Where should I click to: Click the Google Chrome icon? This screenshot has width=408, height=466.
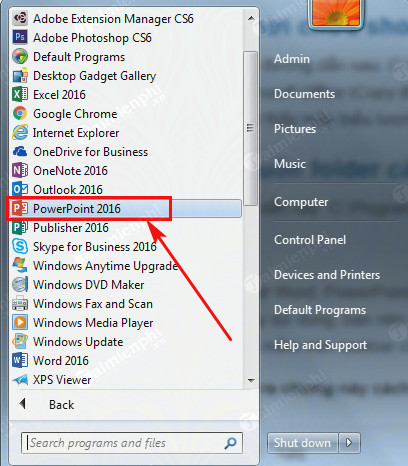click(x=20, y=113)
